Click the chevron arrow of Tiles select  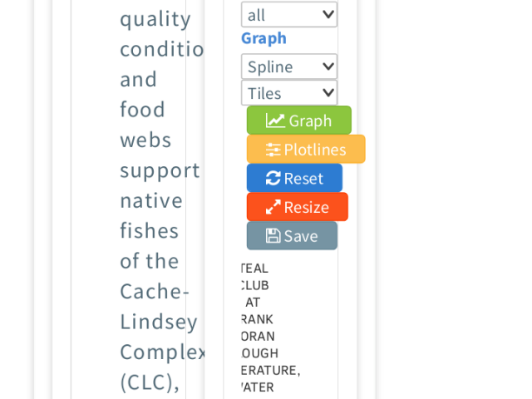[328, 92]
